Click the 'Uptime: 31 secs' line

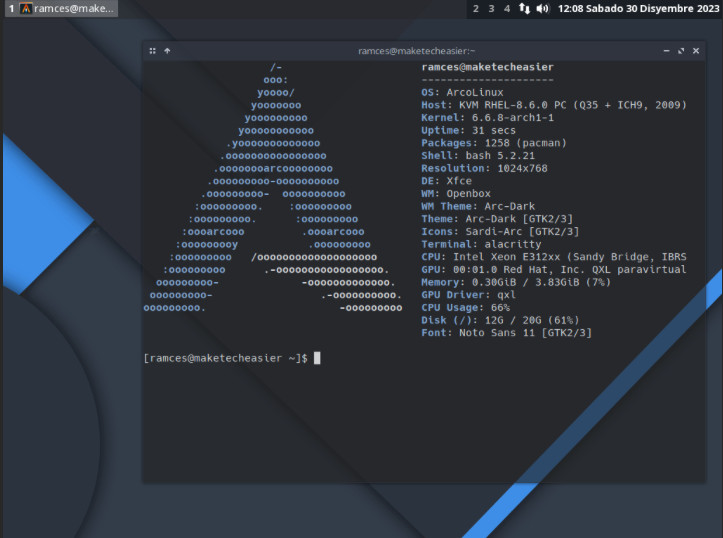[x=468, y=130]
